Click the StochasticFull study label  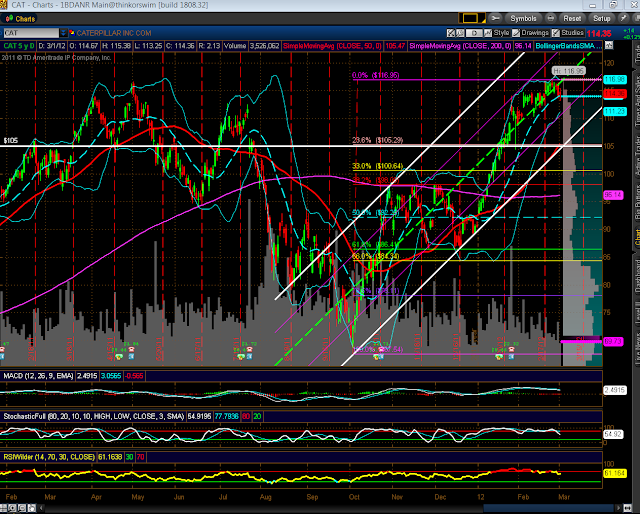[94, 416]
